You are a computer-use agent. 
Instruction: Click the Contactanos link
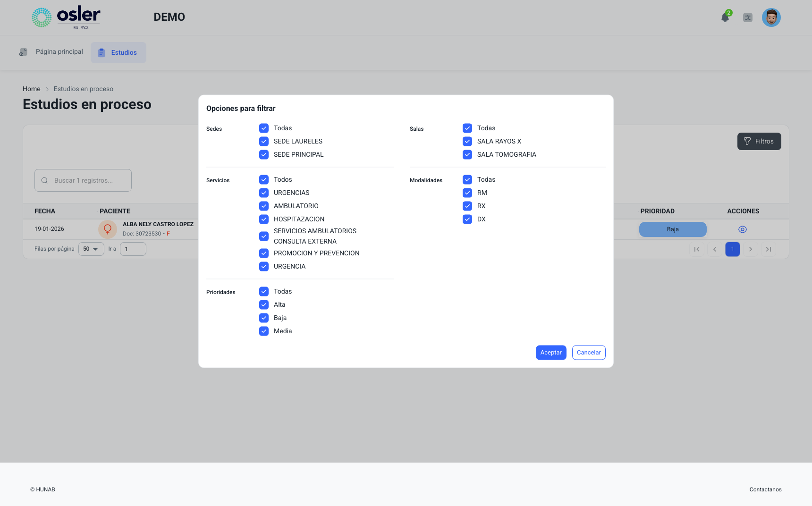tap(765, 489)
